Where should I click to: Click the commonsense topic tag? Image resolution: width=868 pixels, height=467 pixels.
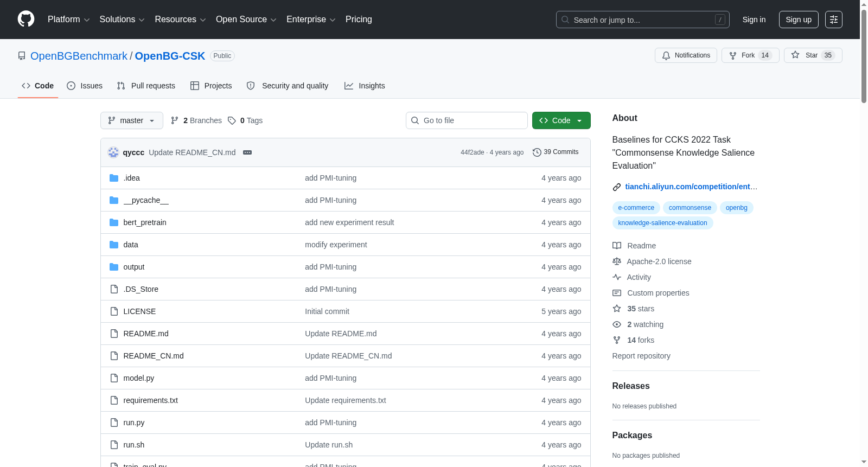point(690,208)
